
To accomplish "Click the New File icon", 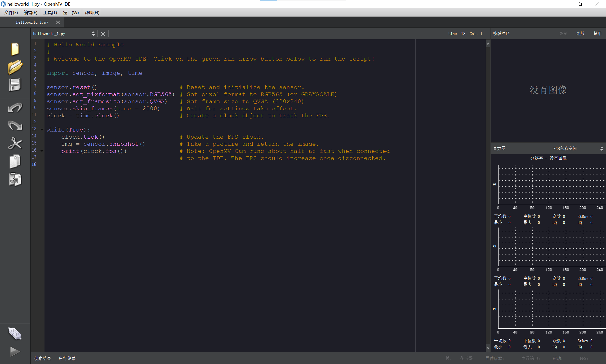I will point(15,49).
